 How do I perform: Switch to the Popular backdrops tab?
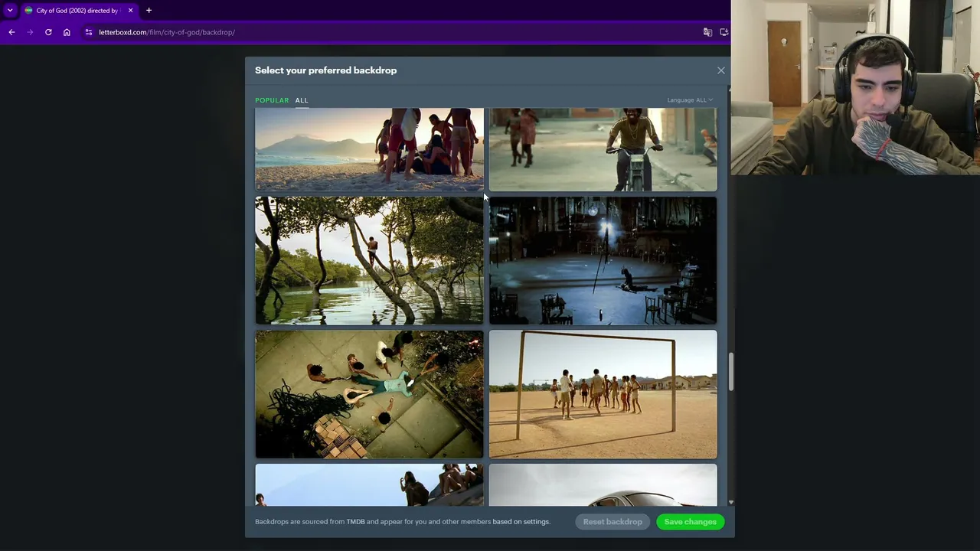[x=272, y=100]
